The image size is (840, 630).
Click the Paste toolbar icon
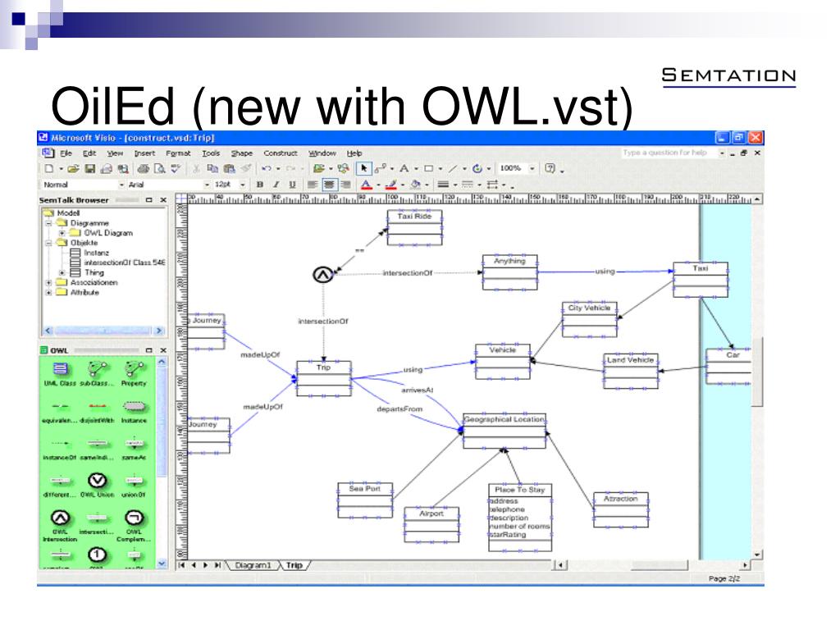[230, 169]
